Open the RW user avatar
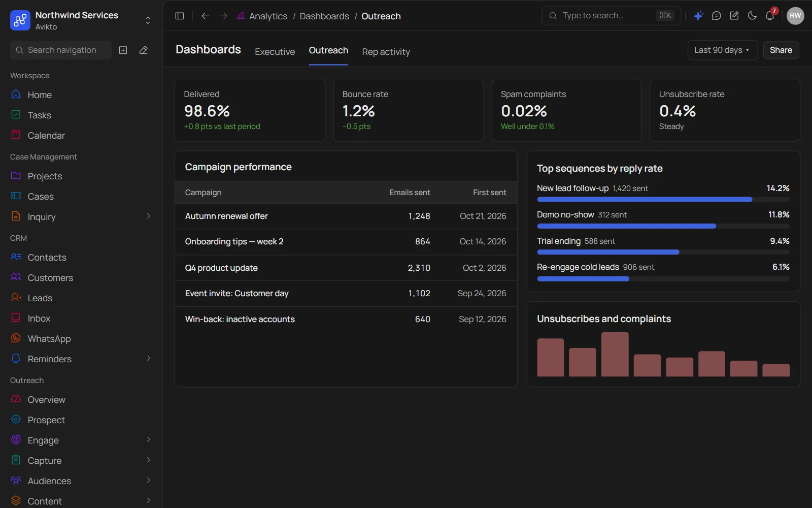Image resolution: width=812 pixels, height=508 pixels. point(795,16)
